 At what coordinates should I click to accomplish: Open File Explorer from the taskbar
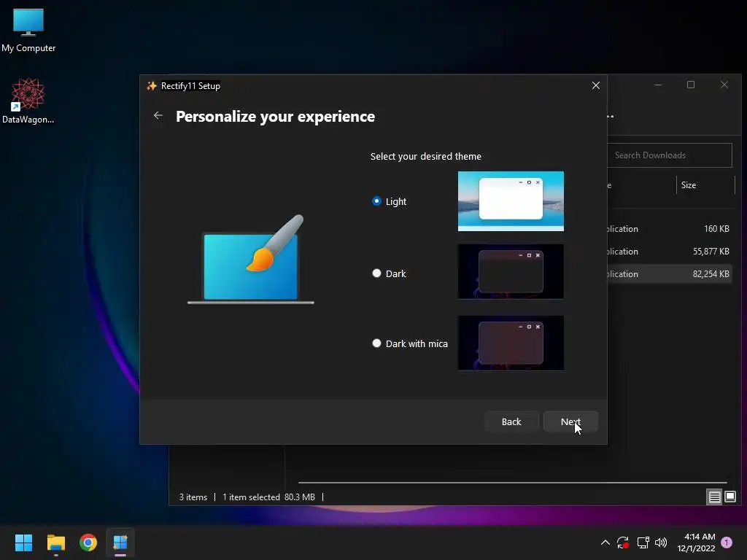[x=55, y=542]
